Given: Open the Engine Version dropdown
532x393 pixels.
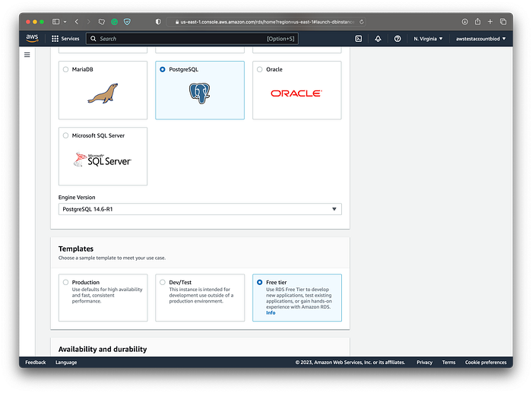Looking at the screenshot, I should pos(200,209).
